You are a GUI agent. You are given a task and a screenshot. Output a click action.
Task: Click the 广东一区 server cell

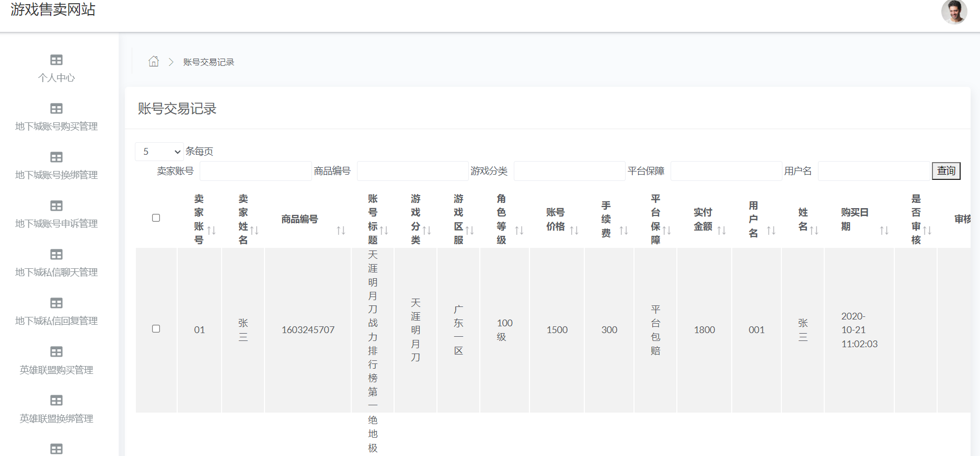[458, 330]
